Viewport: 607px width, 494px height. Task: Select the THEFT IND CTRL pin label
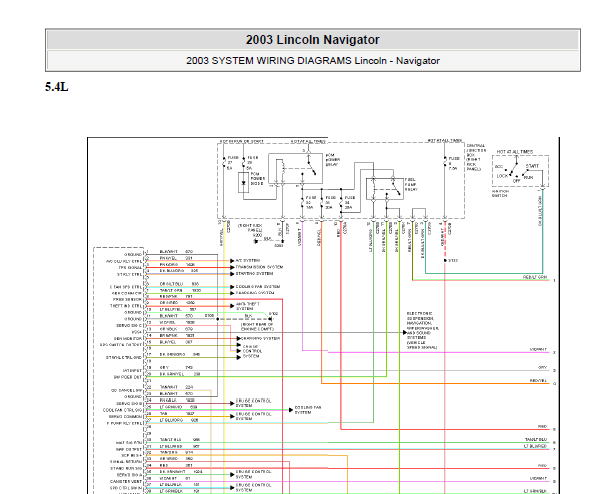126,306
